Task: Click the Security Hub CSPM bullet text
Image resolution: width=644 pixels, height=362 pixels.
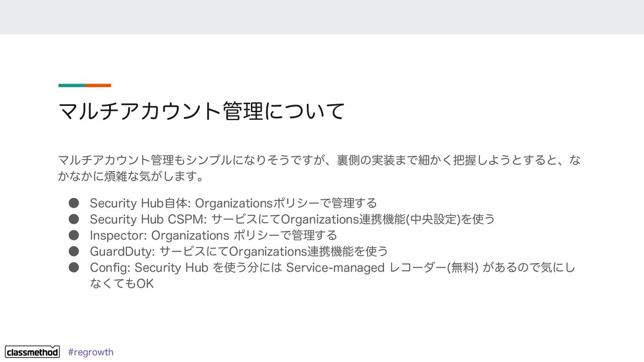Action: [x=292, y=219]
